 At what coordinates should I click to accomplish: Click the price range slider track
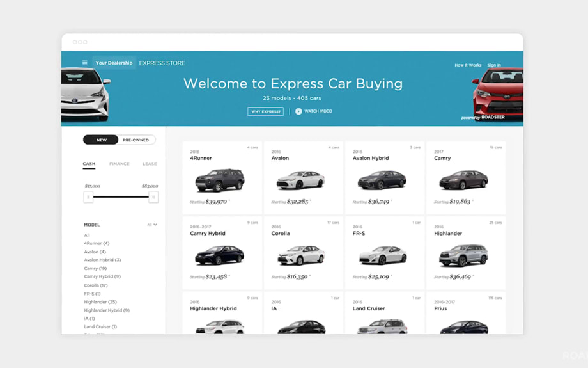click(x=121, y=196)
